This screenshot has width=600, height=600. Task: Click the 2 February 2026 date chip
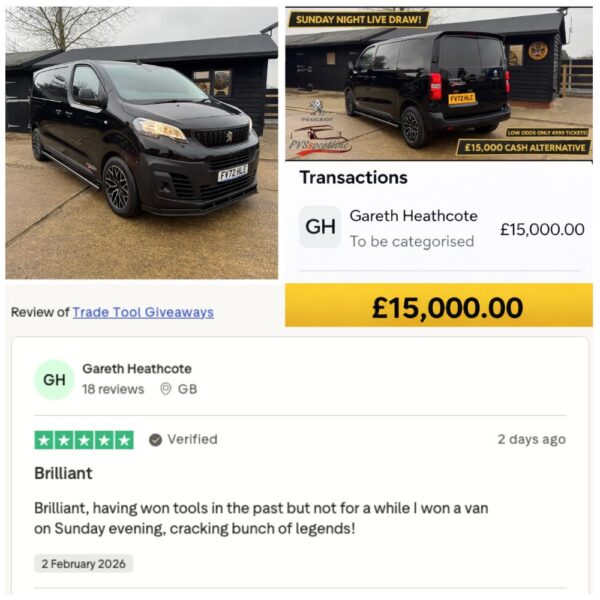point(84,564)
